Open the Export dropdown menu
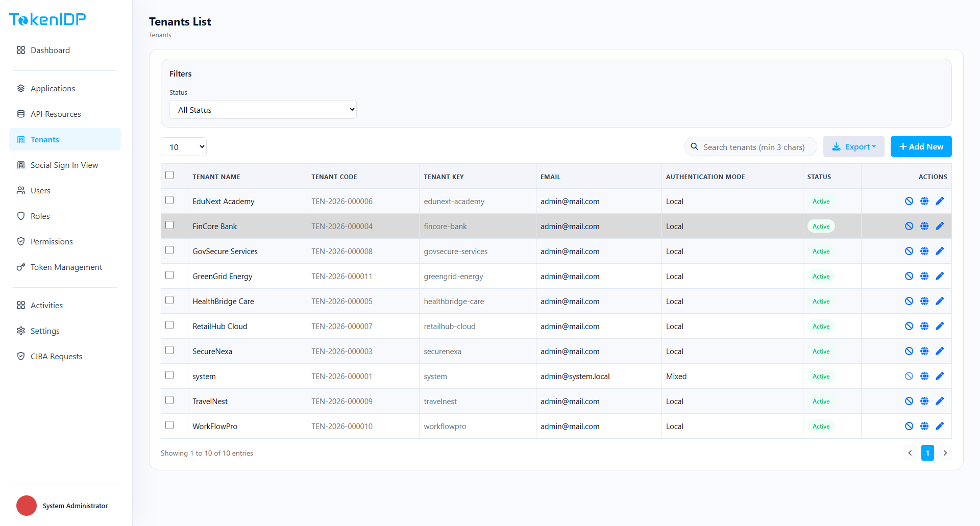The width and height of the screenshot is (980, 526). 853,146
